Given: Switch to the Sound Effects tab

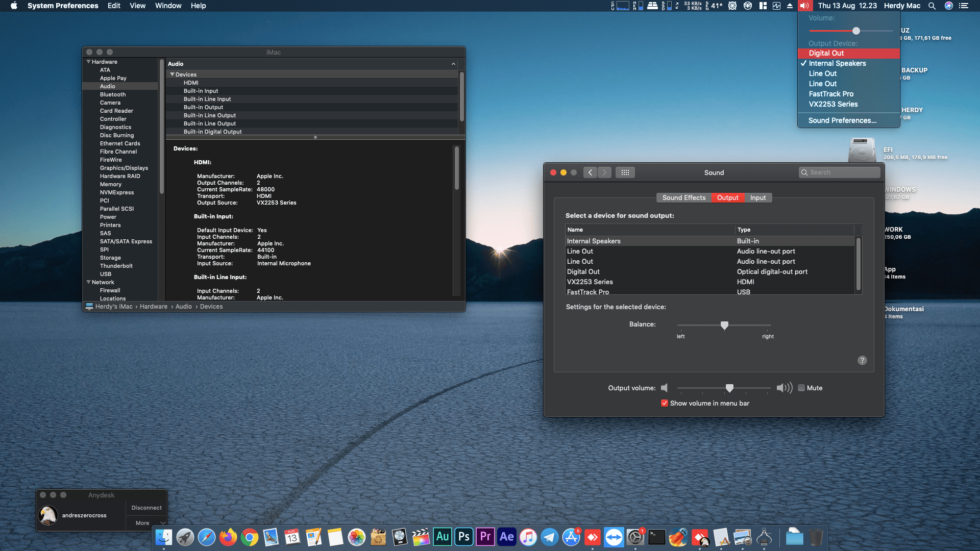Looking at the screenshot, I should 684,197.
